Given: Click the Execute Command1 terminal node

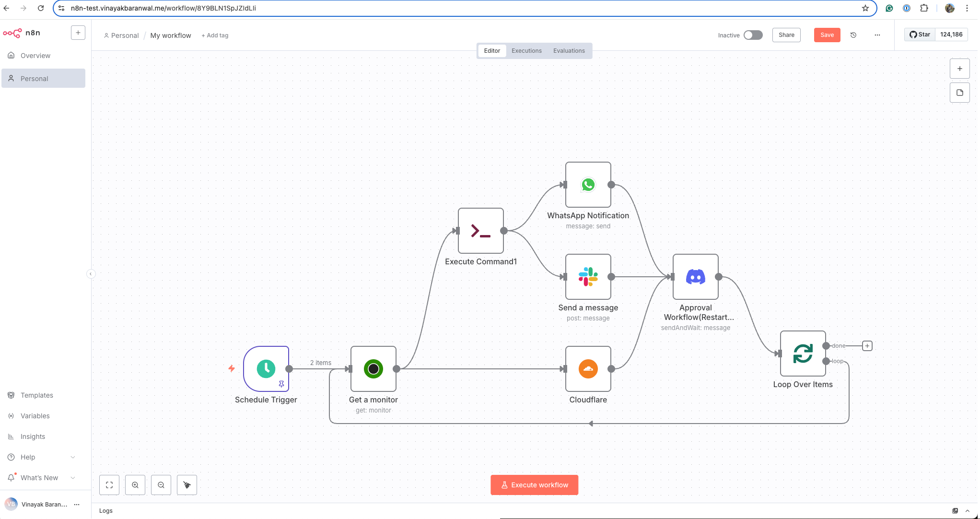Looking at the screenshot, I should [x=481, y=231].
